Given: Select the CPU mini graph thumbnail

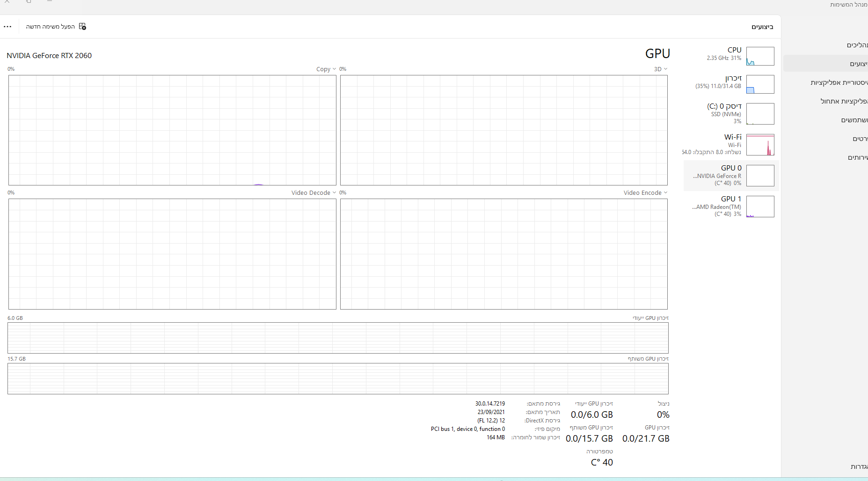Looking at the screenshot, I should click(x=760, y=56).
